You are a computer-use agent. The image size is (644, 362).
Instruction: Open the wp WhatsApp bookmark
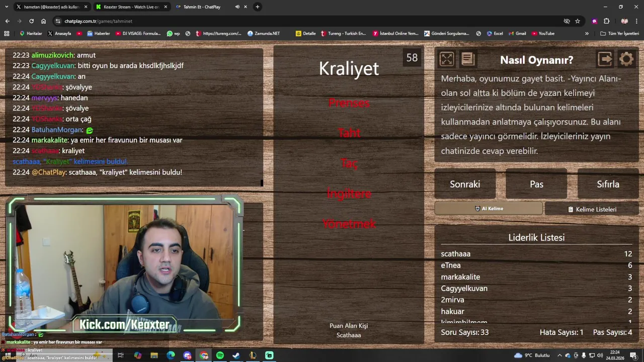173,34
